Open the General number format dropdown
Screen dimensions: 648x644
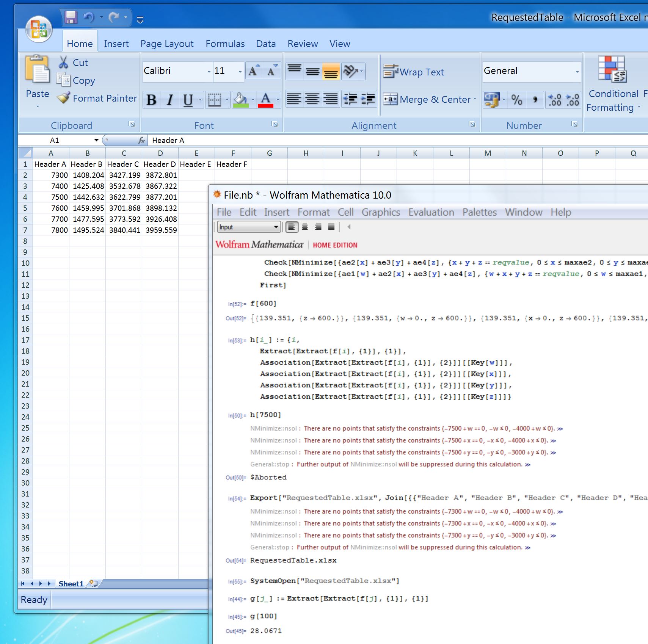577,71
